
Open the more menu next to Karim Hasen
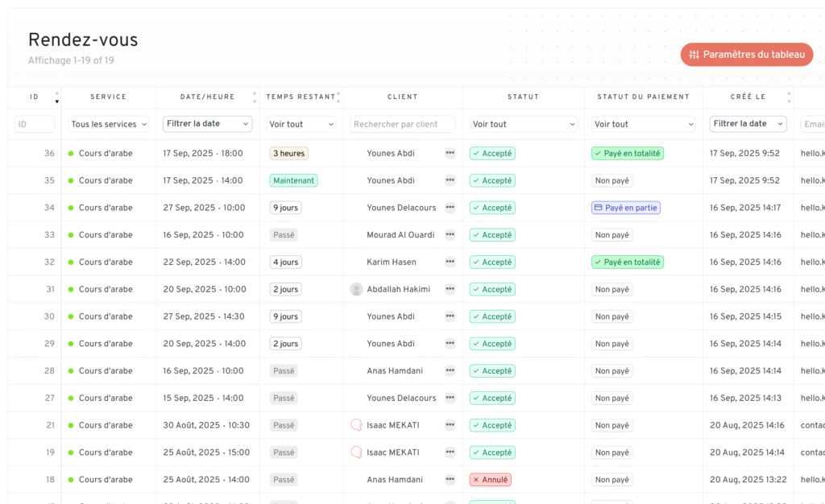coord(450,262)
